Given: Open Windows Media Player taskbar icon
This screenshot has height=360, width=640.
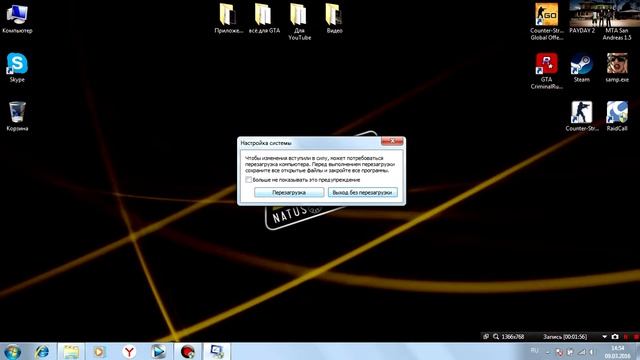Looking at the screenshot, I should pos(99,351).
